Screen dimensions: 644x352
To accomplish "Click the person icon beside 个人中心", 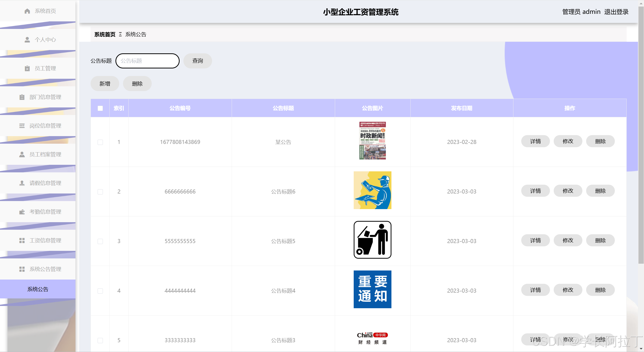I will [27, 40].
